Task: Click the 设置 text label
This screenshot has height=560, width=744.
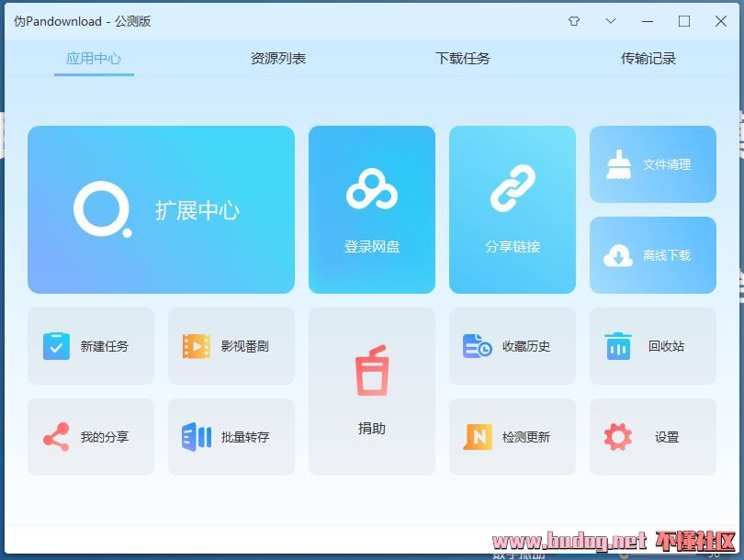Action: 667,437
